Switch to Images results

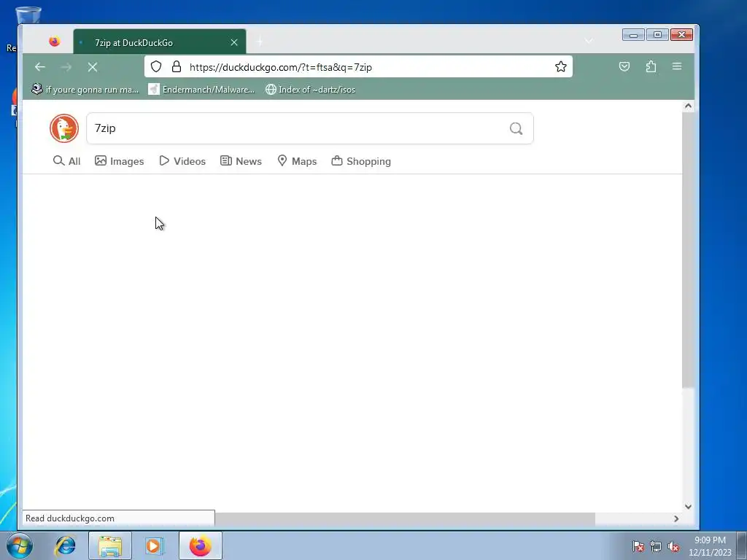(119, 161)
